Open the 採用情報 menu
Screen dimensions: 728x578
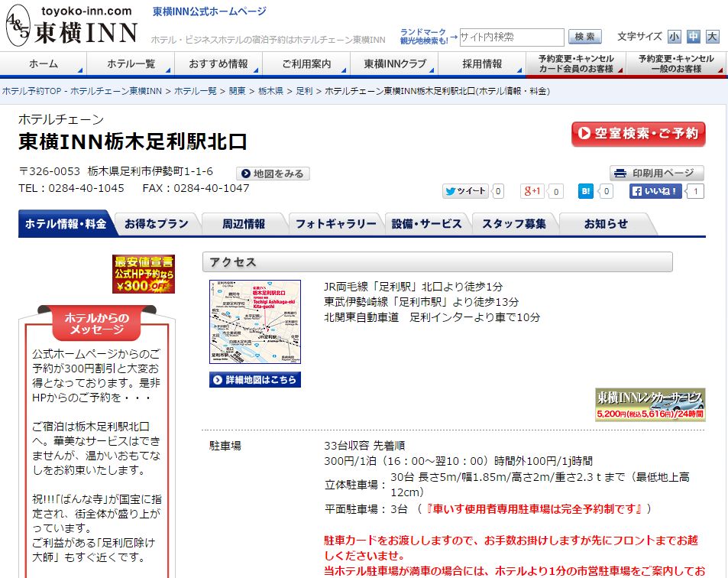click(x=482, y=63)
